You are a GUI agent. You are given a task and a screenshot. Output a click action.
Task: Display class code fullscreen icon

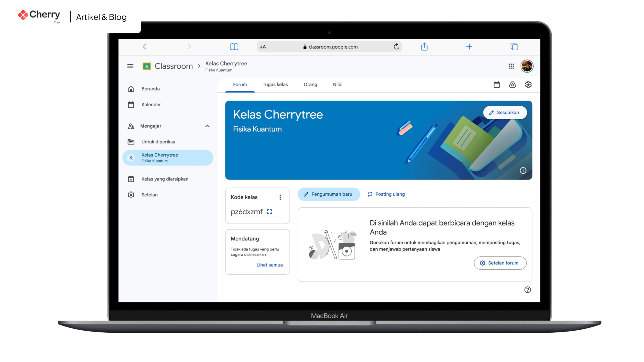tap(269, 212)
